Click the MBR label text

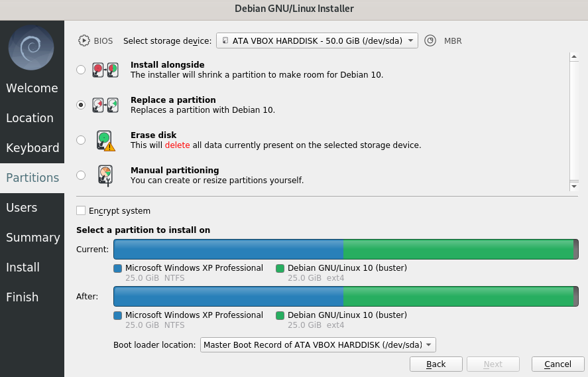[x=453, y=40]
